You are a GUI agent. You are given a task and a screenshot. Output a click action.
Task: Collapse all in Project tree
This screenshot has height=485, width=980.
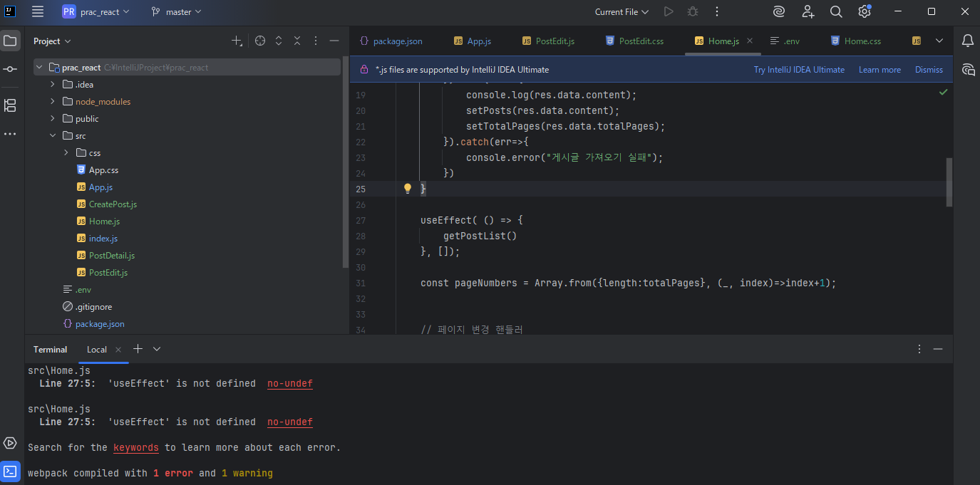pyautogui.click(x=297, y=41)
